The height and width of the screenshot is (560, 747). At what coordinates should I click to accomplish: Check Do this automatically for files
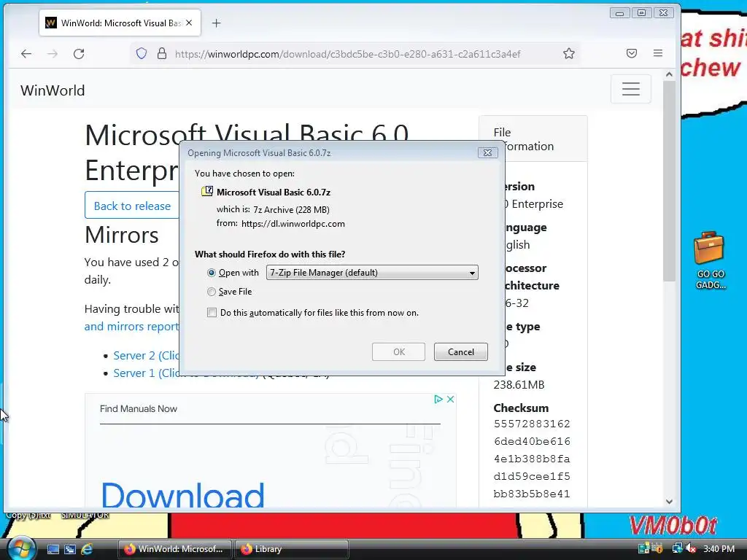coord(212,312)
